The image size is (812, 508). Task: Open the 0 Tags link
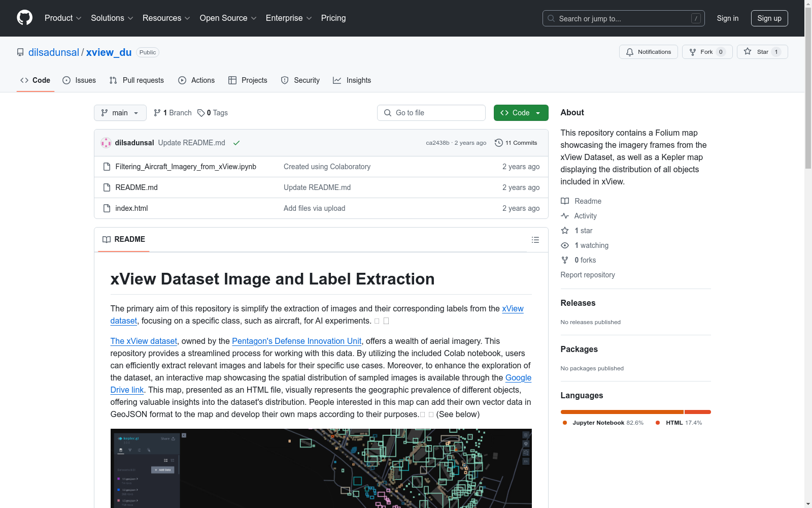(x=213, y=113)
